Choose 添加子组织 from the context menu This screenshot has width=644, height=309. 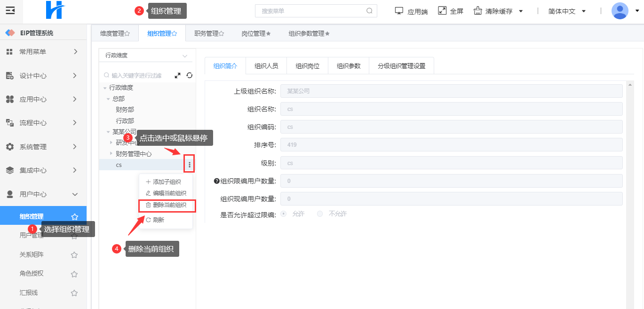[x=166, y=182]
